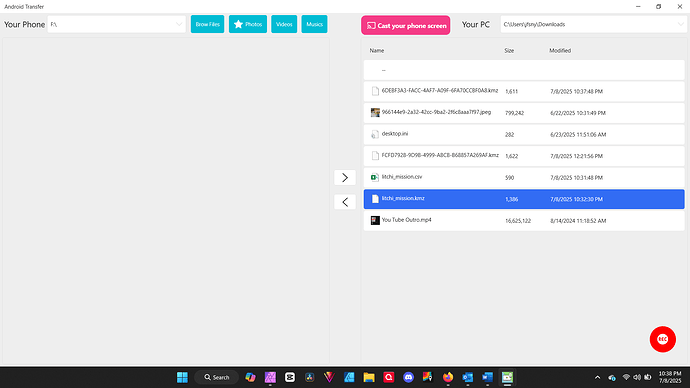This screenshot has width=690, height=388.
Task: Select You Tube Outro.mp4 file
Action: pos(524,220)
